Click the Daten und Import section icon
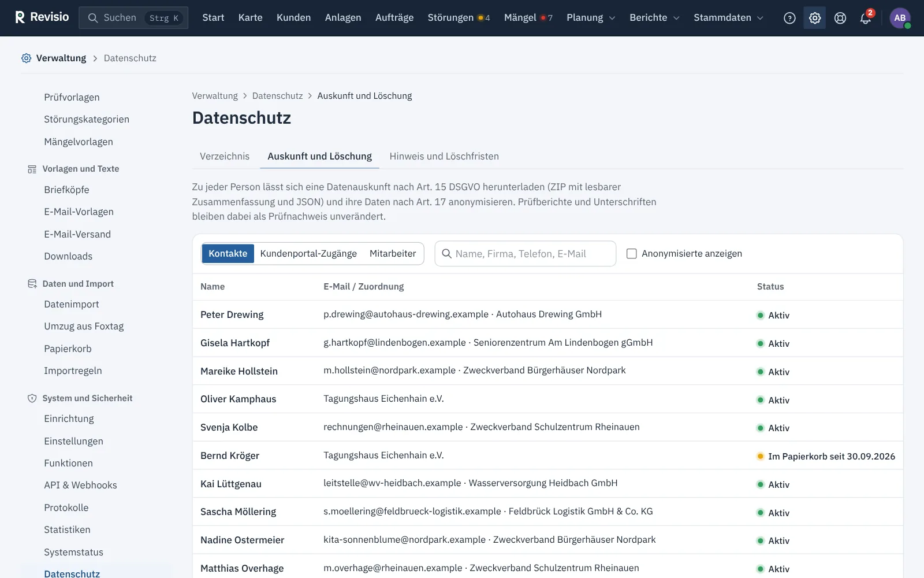The image size is (924, 578). pos(32,284)
